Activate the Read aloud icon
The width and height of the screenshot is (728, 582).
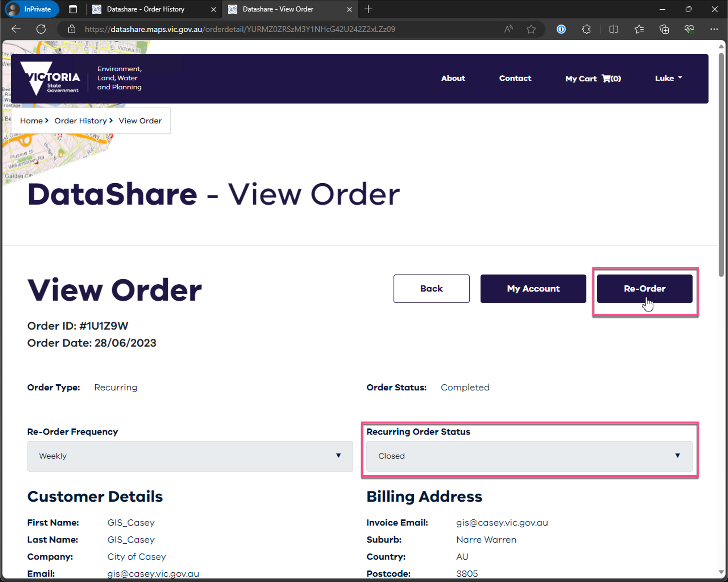[509, 29]
